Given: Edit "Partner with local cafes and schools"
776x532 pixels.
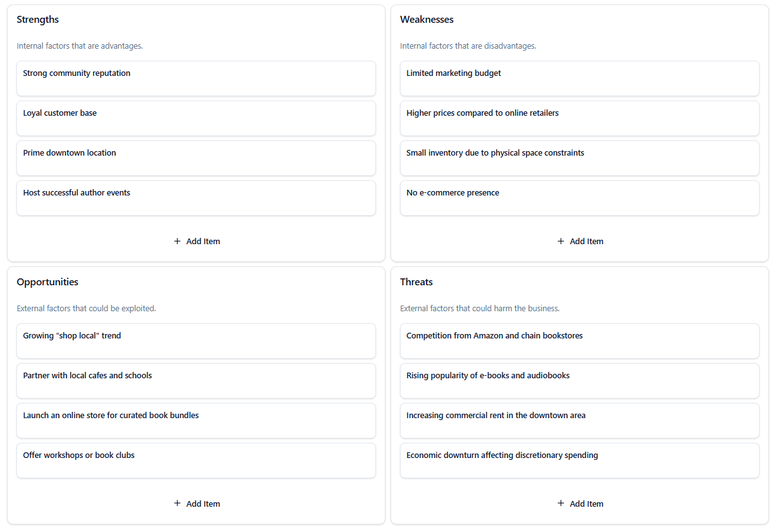Looking at the screenshot, I should coord(87,376).
